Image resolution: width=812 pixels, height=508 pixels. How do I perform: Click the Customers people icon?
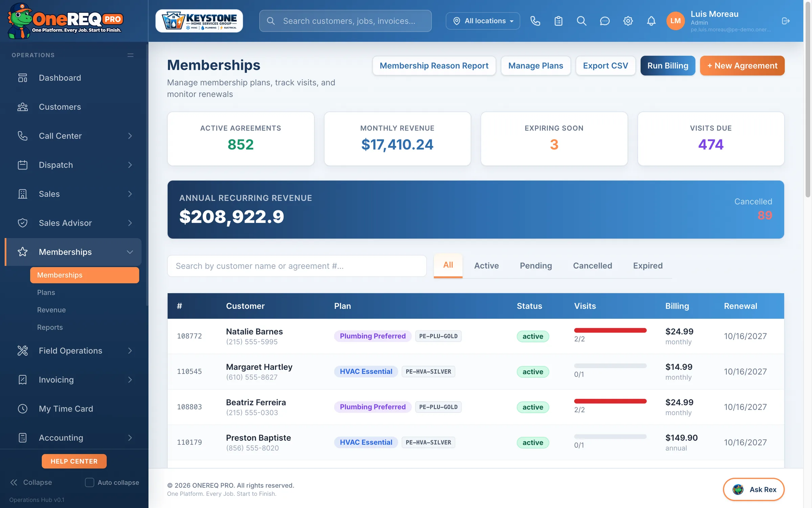pos(22,107)
